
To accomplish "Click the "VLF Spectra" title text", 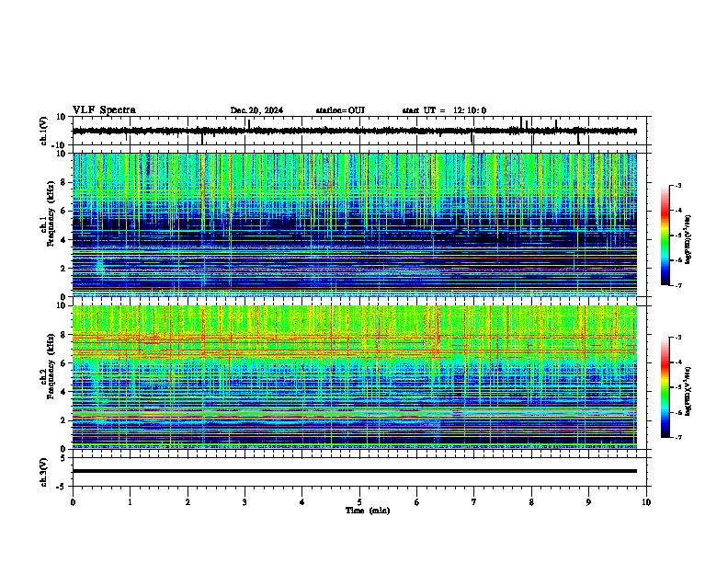I will 104,110.
